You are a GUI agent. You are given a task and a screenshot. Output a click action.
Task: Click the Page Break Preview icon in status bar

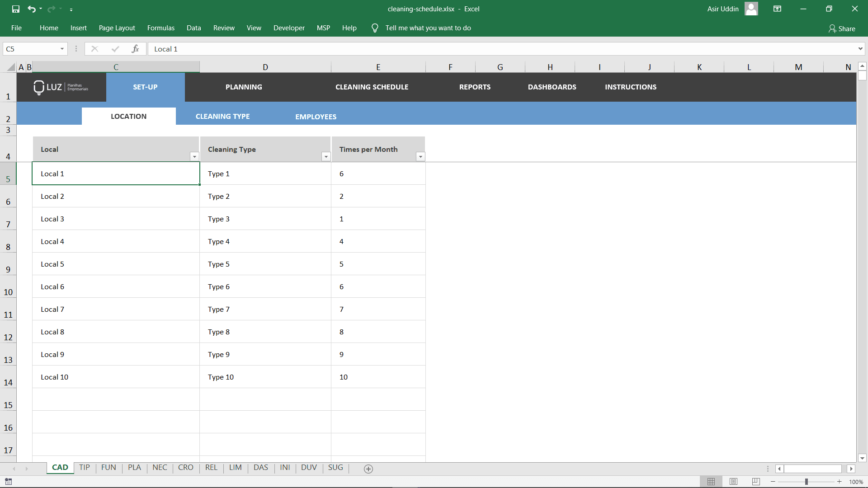755,481
